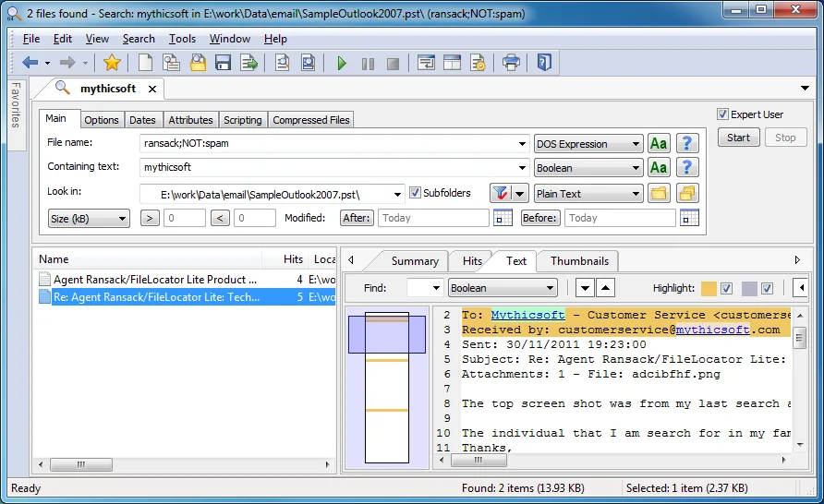Switch to the Thumbnails tab
Viewport: 824px width, 504px height.
(x=579, y=261)
